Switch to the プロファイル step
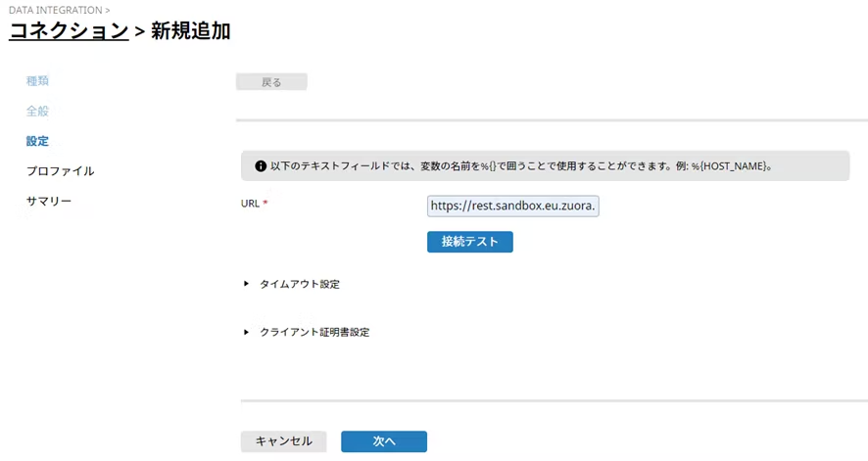The width and height of the screenshot is (868, 461). tap(60, 171)
